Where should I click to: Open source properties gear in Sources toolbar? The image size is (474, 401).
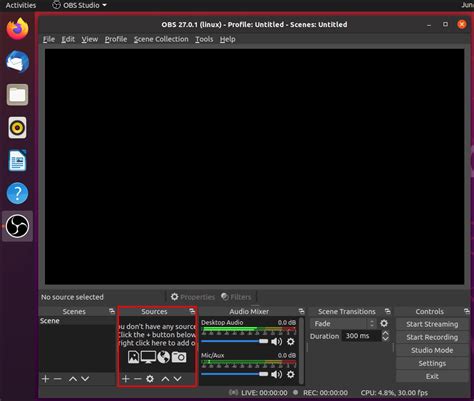pos(150,379)
